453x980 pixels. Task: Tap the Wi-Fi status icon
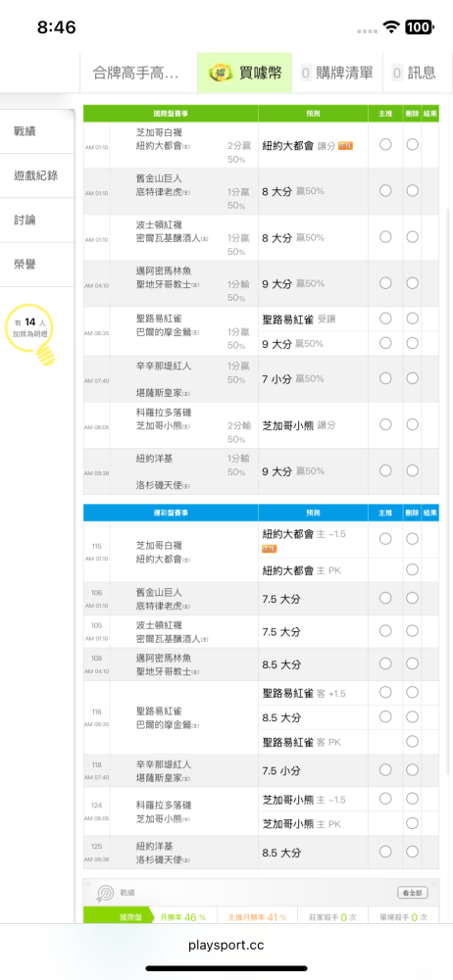[392, 26]
